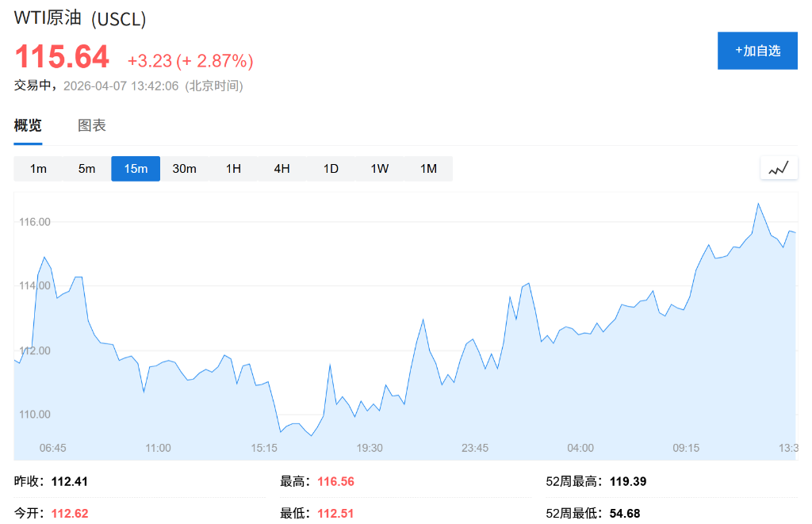Select the weekly 1W interval
The height and width of the screenshot is (524, 812).
[379, 168]
